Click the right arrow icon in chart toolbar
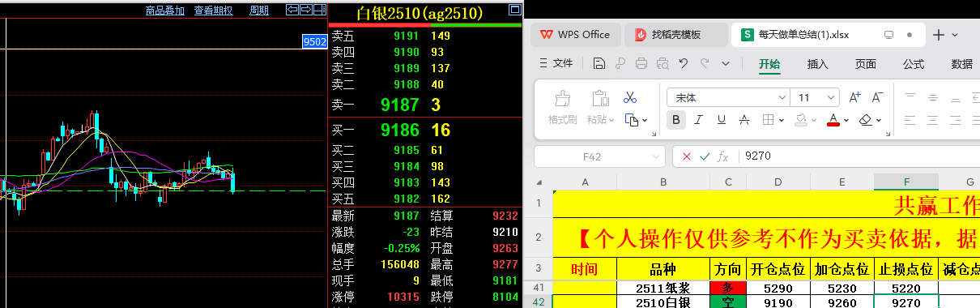Screen dimensions: 980x308 tap(305, 10)
